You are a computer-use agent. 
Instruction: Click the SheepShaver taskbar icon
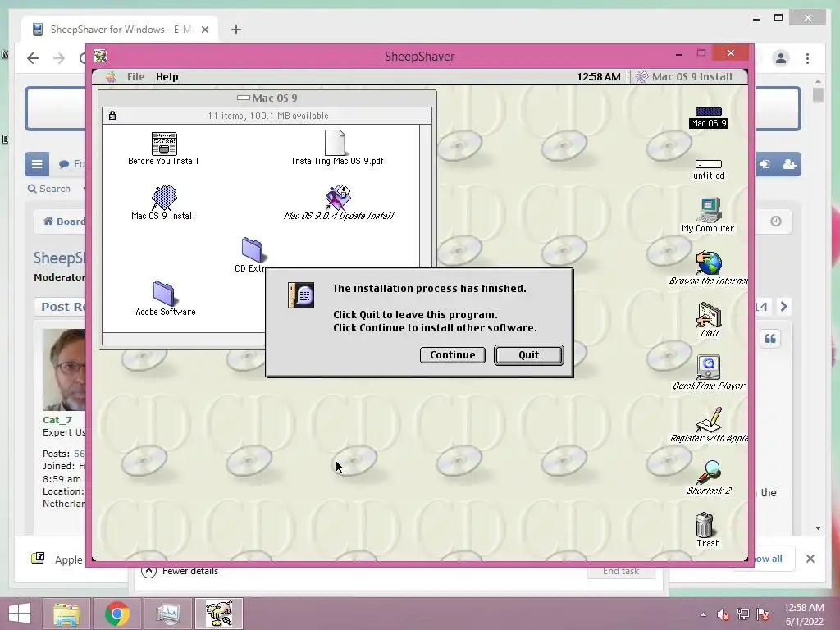(218, 614)
